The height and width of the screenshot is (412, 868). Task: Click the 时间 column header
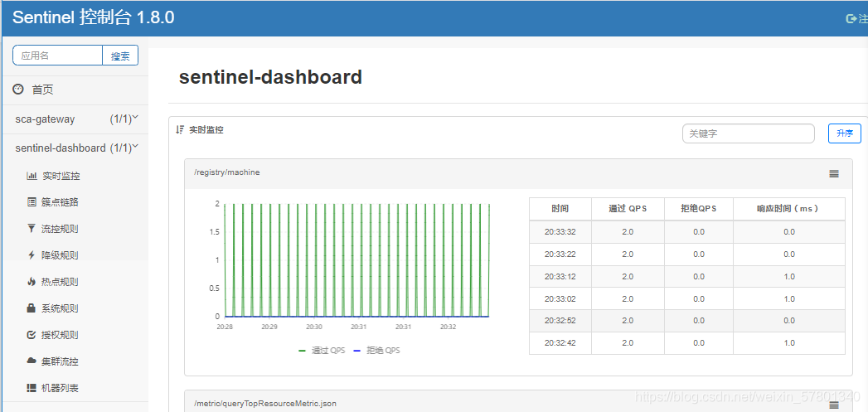[560, 209]
